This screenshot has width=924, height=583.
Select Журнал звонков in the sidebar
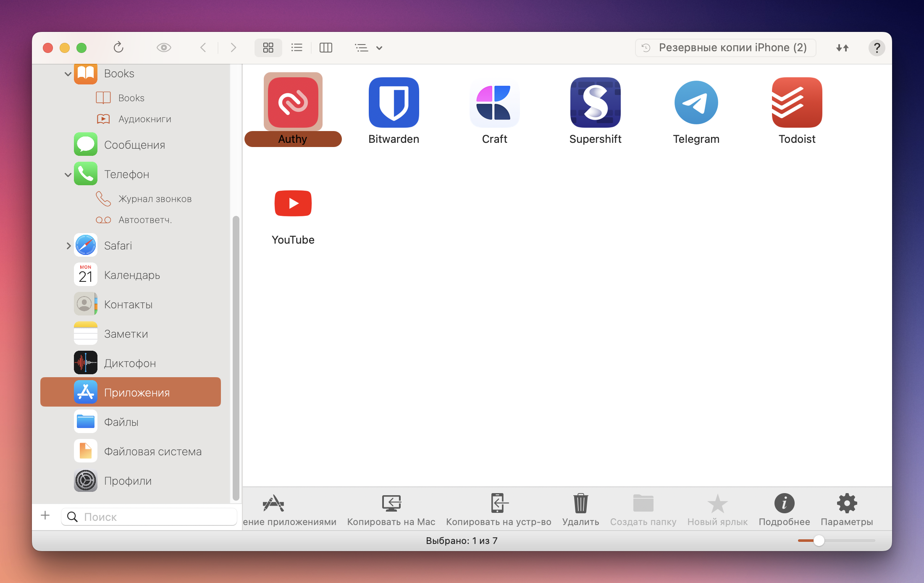[x=155, y=199]
